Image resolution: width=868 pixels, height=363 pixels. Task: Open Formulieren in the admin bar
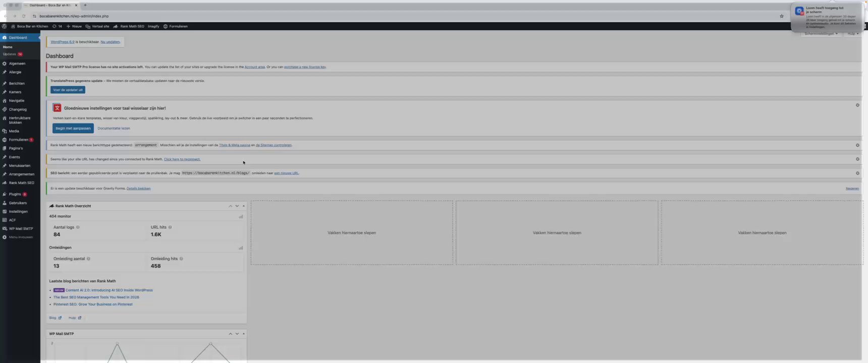point(176,26)
